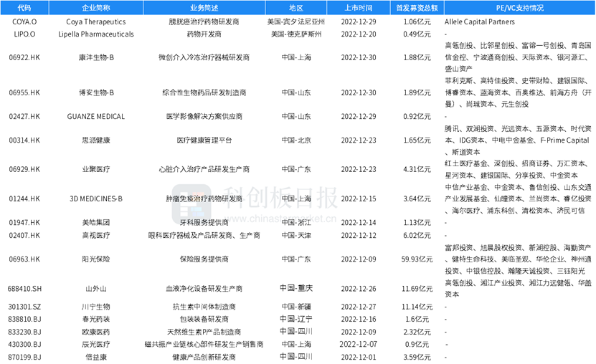This screenshot has height=364, width=596.
Task: Click fundraising amount 11.69亿元
Action: coord(417,289)
